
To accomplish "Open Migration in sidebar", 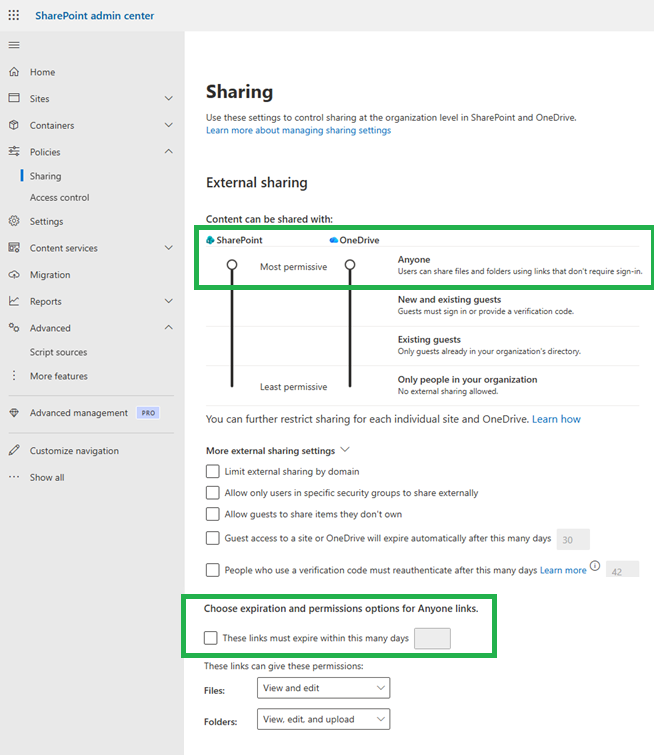I will [50, 274].
